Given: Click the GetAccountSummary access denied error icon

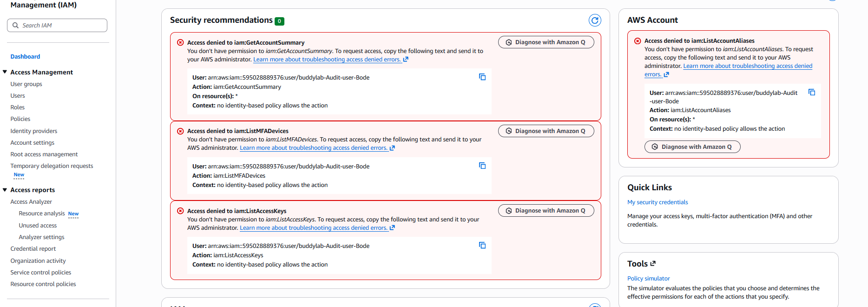Looking at the screenshot, I should 180,42.
